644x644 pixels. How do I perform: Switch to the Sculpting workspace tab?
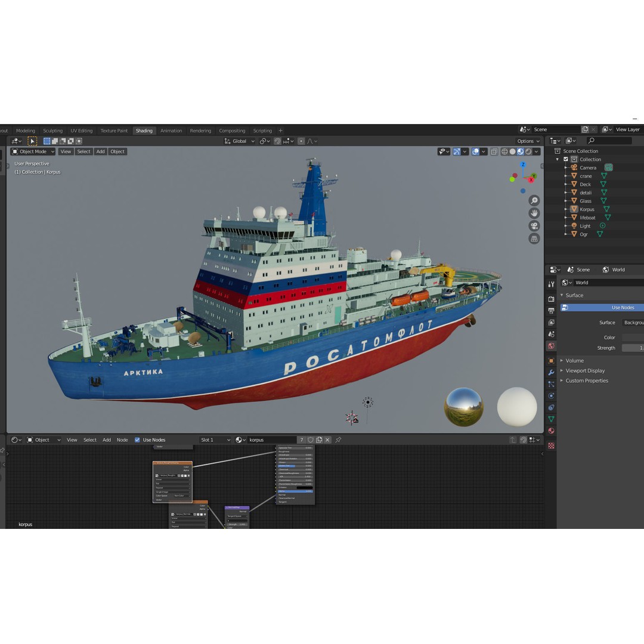click(x=53, y=131)
